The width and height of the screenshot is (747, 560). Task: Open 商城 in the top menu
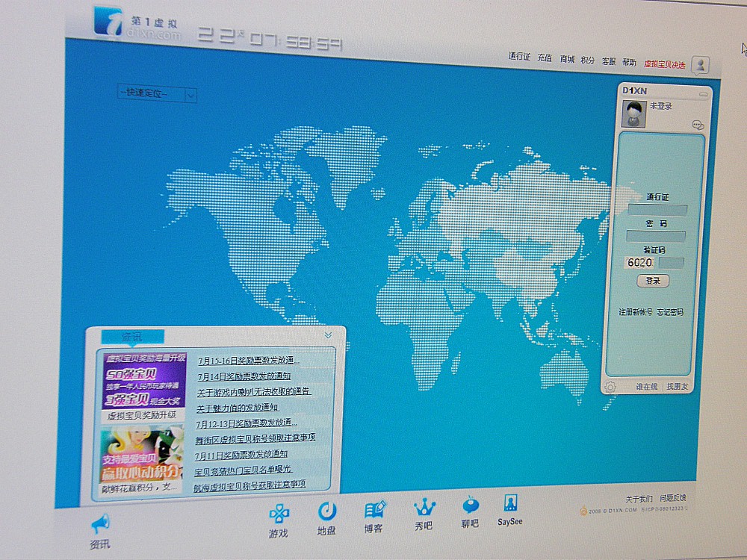click(567, 59)
